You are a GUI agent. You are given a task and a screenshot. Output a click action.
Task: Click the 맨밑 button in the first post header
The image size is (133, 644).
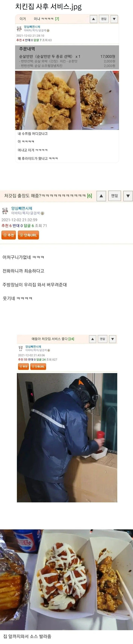[104, 19]
